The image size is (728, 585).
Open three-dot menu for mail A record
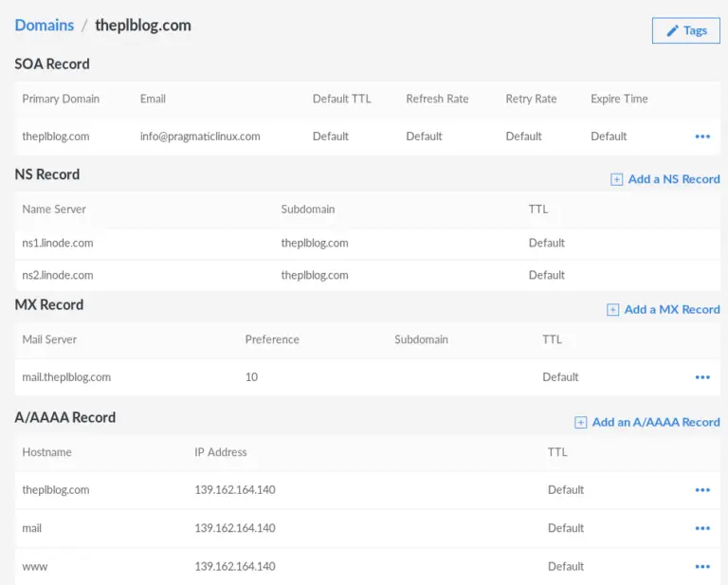pos(702,528)
